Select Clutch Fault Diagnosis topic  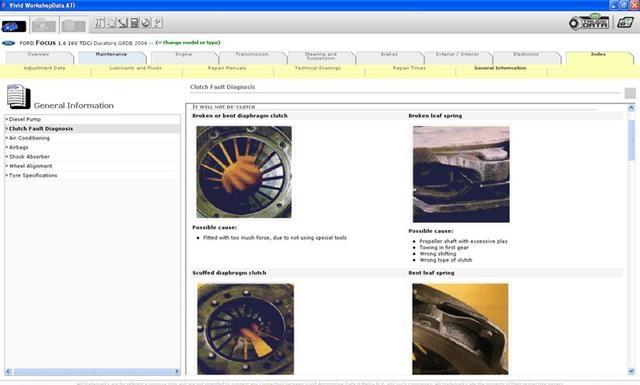[x=41, y=129]
